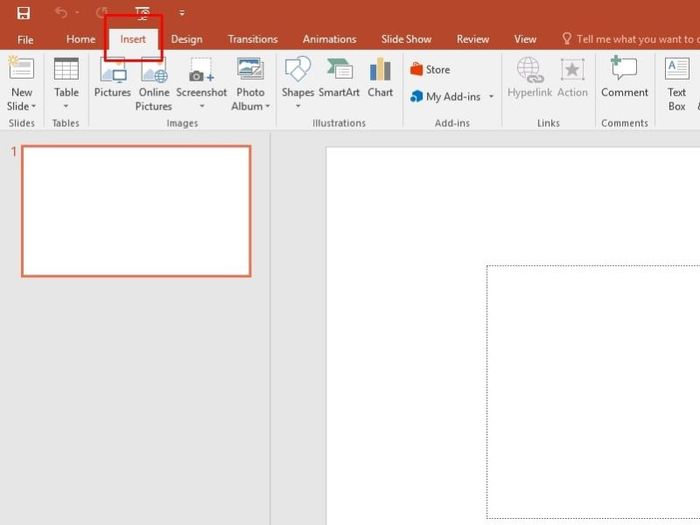Click the Tell me what you want box
Screen dimensions: 700x525
tap(630, 39)
